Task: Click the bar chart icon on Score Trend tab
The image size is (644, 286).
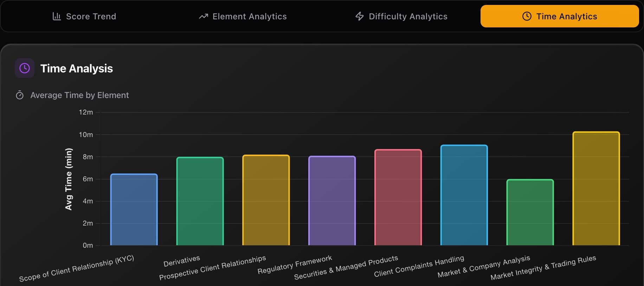Action: [x=57, y=16]
